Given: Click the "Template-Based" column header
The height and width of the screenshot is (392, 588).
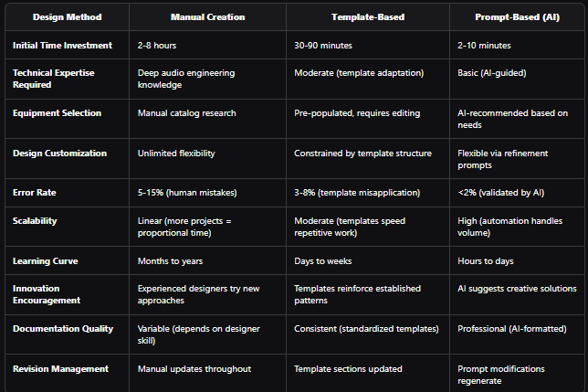Looking at the screenshot, I should (x=367, y=17).
